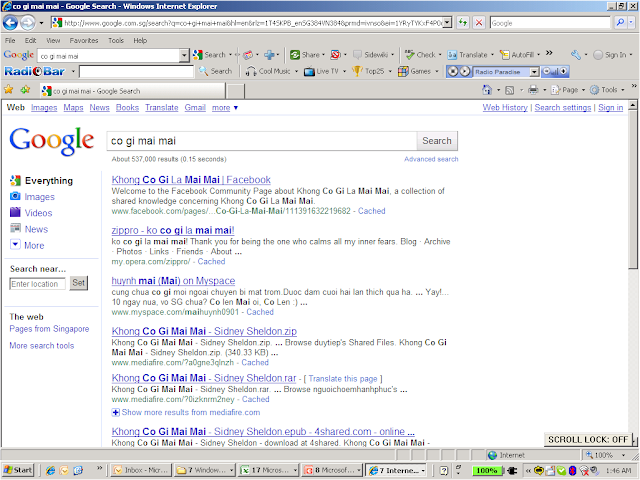Open the Edit menu
This screenshot has width=640, height=480.
(30, 40)
